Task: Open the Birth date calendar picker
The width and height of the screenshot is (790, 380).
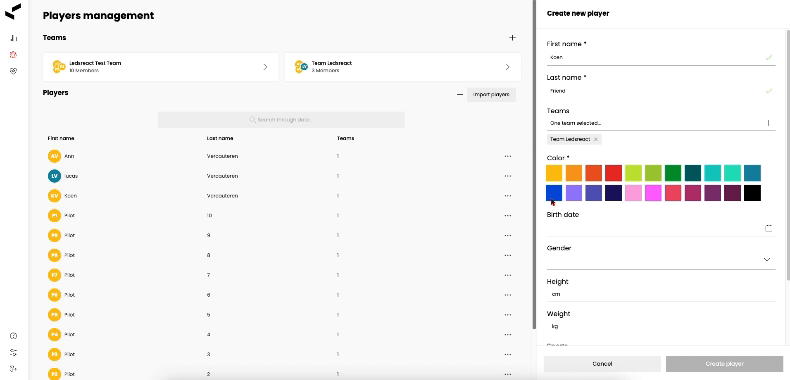Action: pos(768,228)
